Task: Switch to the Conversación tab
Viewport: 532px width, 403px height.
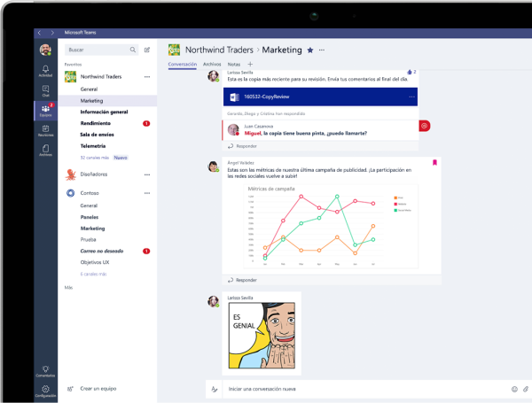Action: [182, 64]
